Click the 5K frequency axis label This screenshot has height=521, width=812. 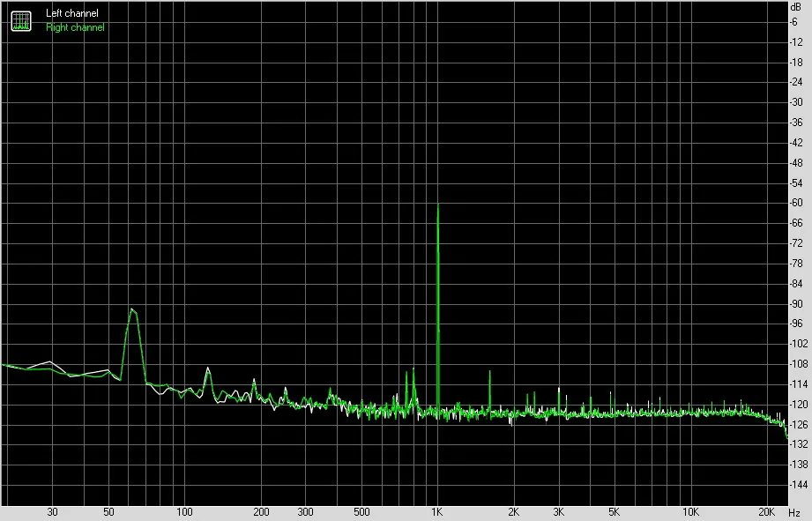(x=614, y=512)
